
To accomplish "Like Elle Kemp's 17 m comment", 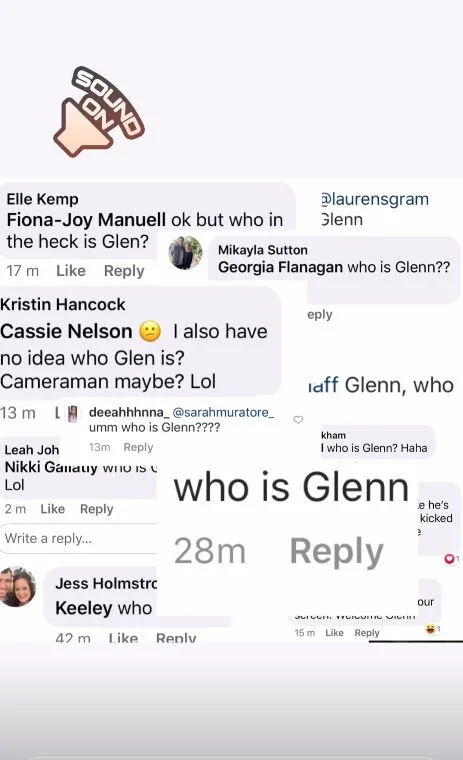I will click(71, 270).
